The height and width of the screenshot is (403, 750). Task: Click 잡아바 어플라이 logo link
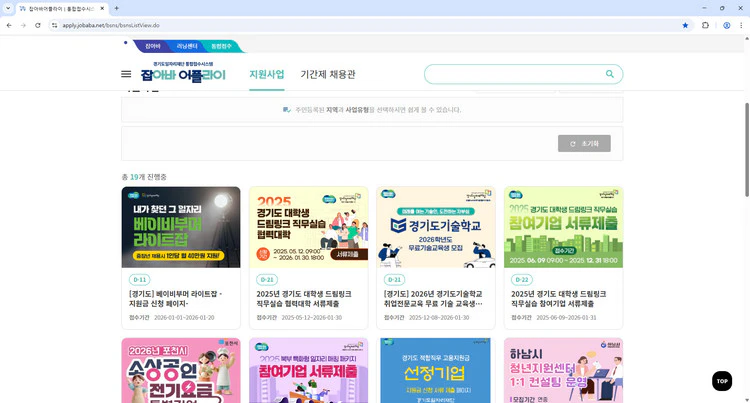(x=183, y=72)
